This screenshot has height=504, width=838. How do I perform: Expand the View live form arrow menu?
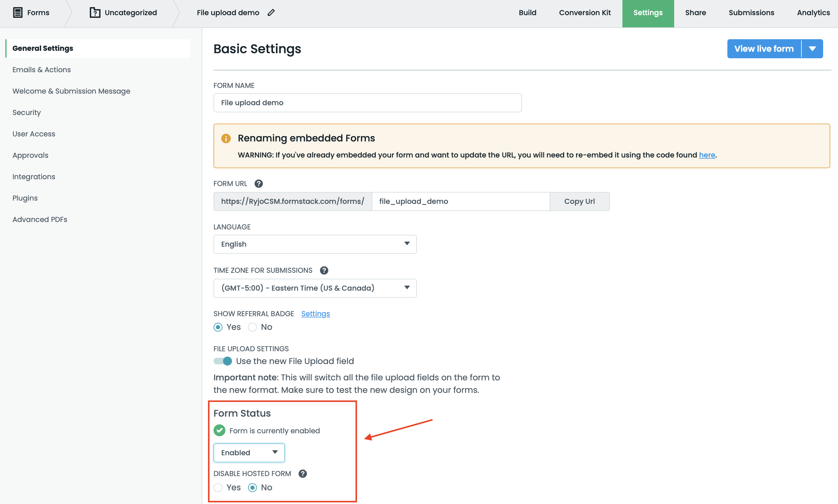tap(812, 49)
